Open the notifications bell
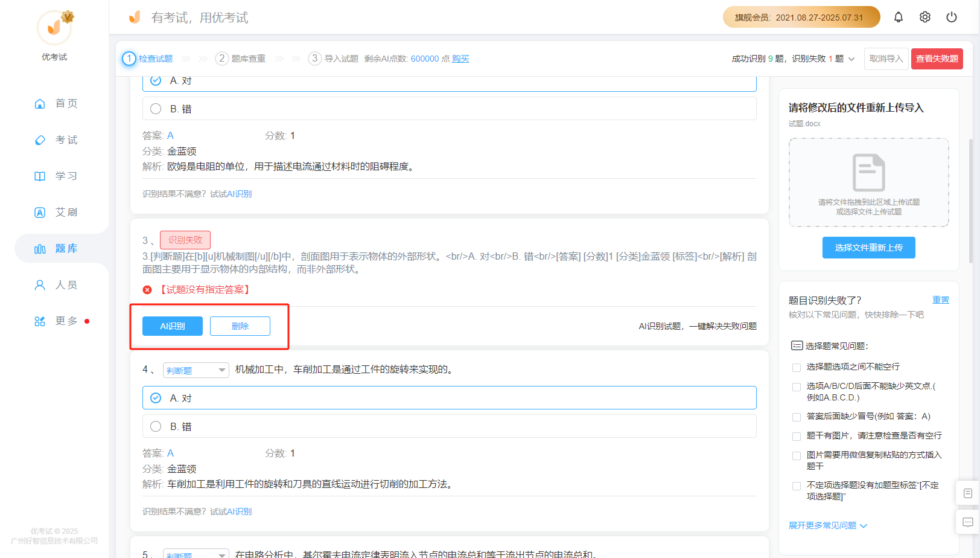The height and width of the screenshot is (558, 980). 898,17
